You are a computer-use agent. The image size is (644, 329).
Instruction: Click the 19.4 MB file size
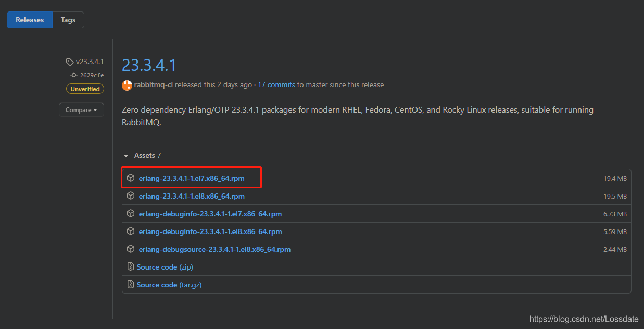(x=615, y=178)
